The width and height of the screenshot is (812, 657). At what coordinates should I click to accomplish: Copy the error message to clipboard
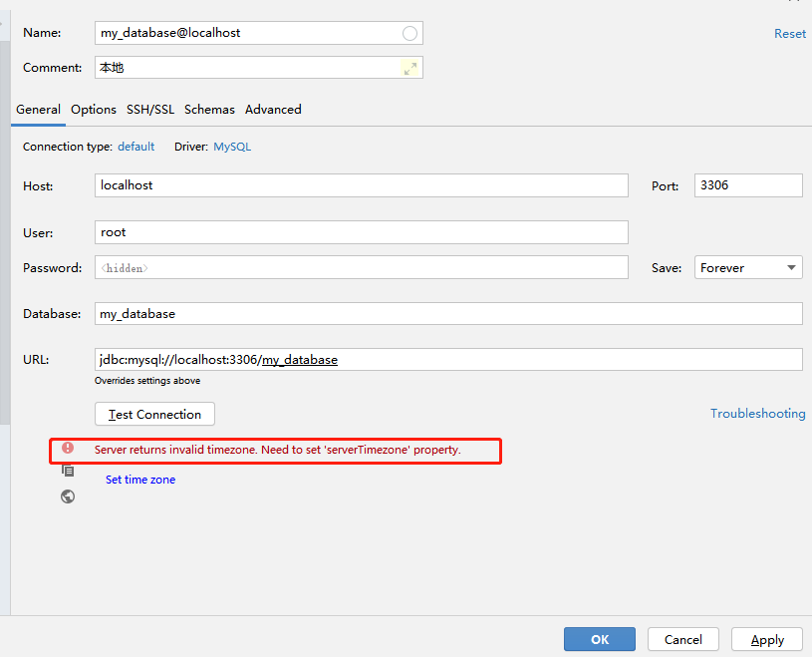point(68,471)
